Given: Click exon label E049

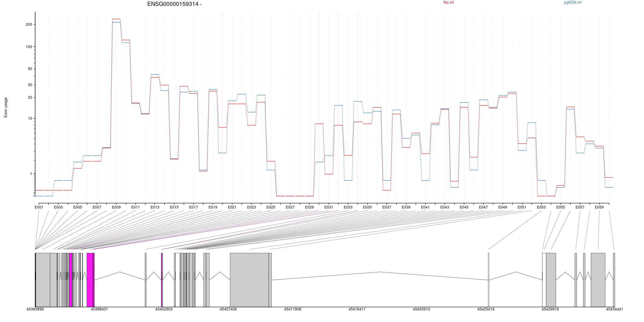Looking at the screenshot, I should pos(503,207).
